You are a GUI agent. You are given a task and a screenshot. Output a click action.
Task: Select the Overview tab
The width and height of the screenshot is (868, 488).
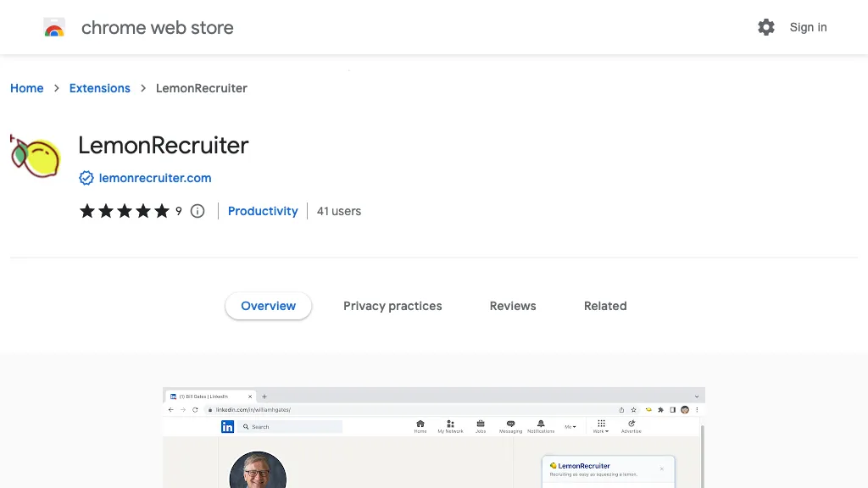click(268, 306)
